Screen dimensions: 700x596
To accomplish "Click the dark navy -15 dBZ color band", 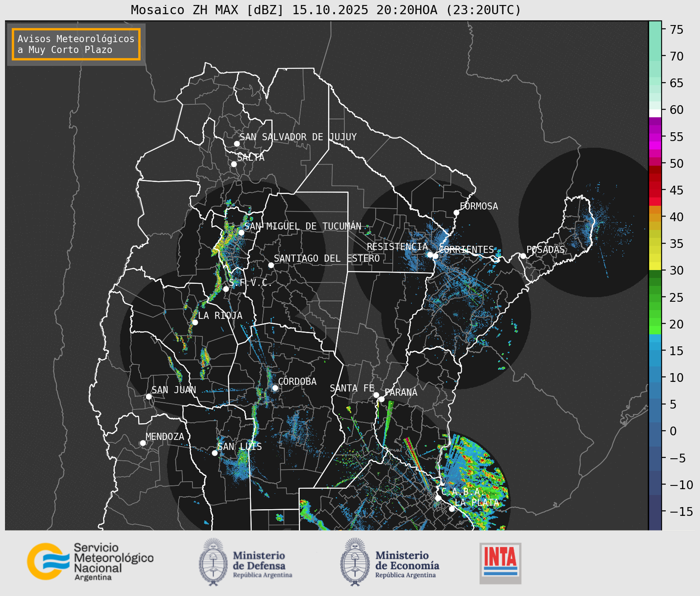I will pos(655,512).
